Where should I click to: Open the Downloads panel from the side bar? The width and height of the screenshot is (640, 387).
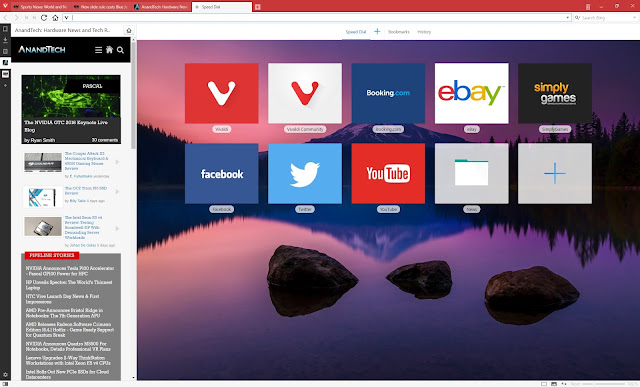coord(5,40)
